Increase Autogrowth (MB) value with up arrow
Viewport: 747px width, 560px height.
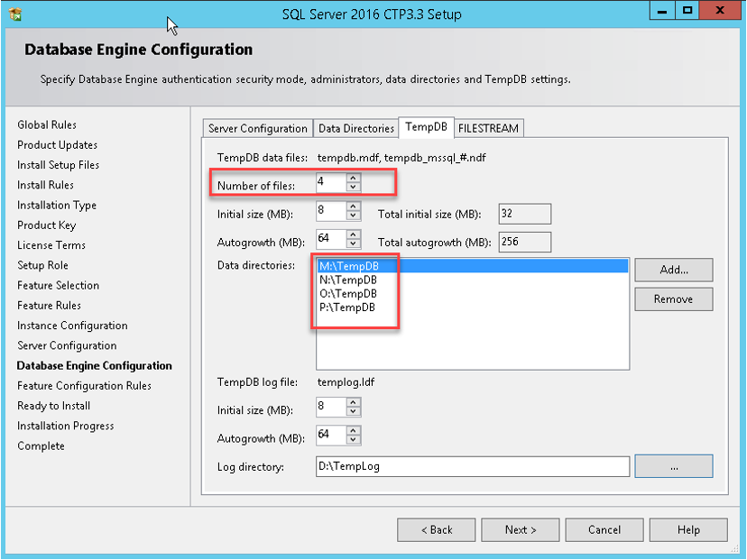click(352, 237)
